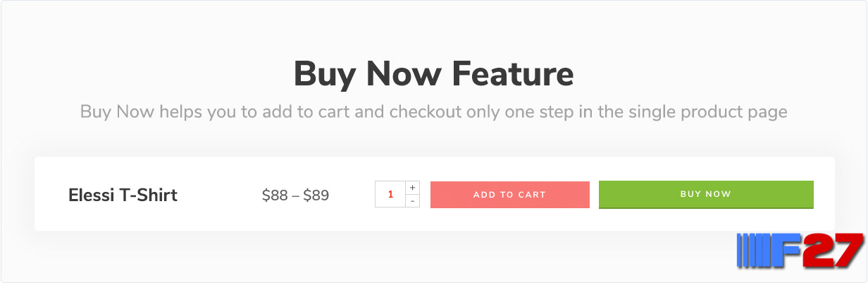Click the $88 – $89 price range
The width and height of the screenshot is (868, 283).
pos(295,195)
